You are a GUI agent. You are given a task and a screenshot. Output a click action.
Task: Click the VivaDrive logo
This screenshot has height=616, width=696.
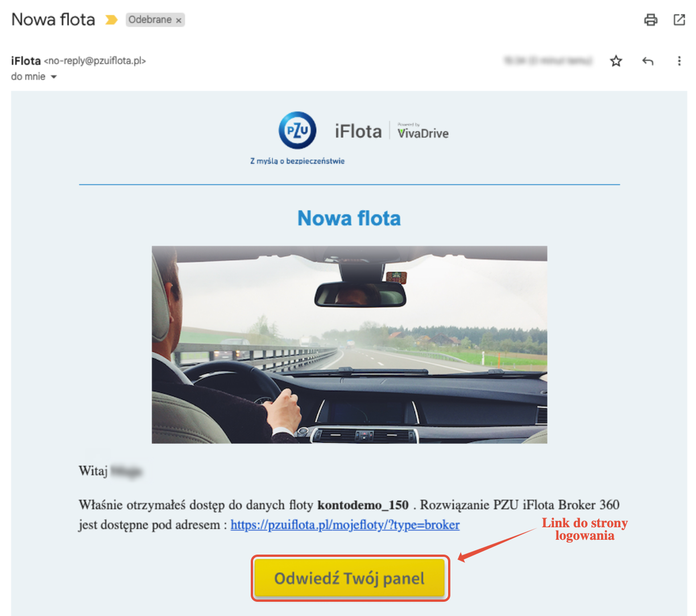coord(423,131)
